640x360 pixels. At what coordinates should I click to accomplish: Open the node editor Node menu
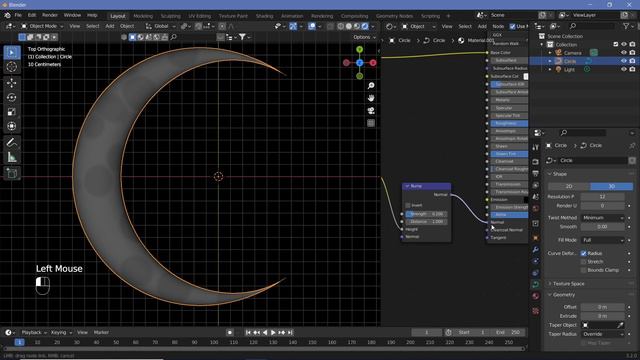coord(498,27)
